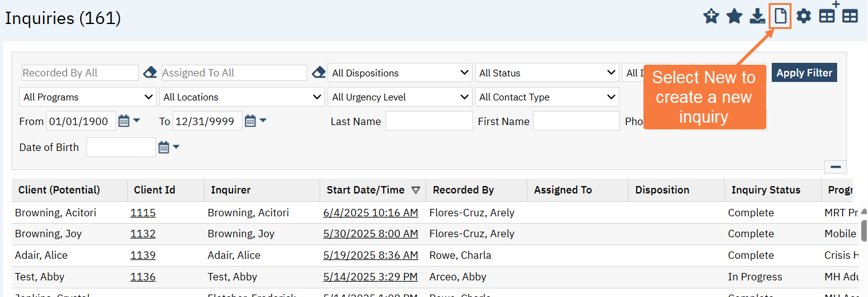Open the All Contact Type dropdown
Viewport: 868px width, 297px height.
click(x=547, y=97)
